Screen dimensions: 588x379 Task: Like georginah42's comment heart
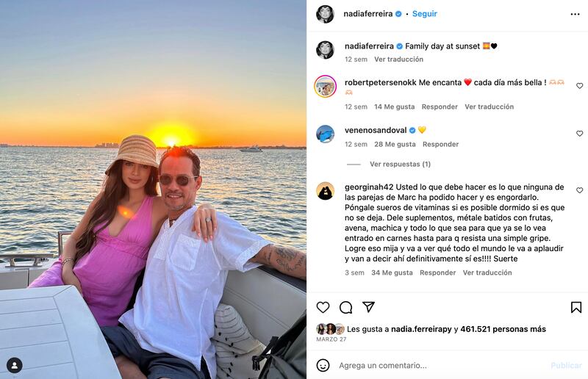[579, 190]
